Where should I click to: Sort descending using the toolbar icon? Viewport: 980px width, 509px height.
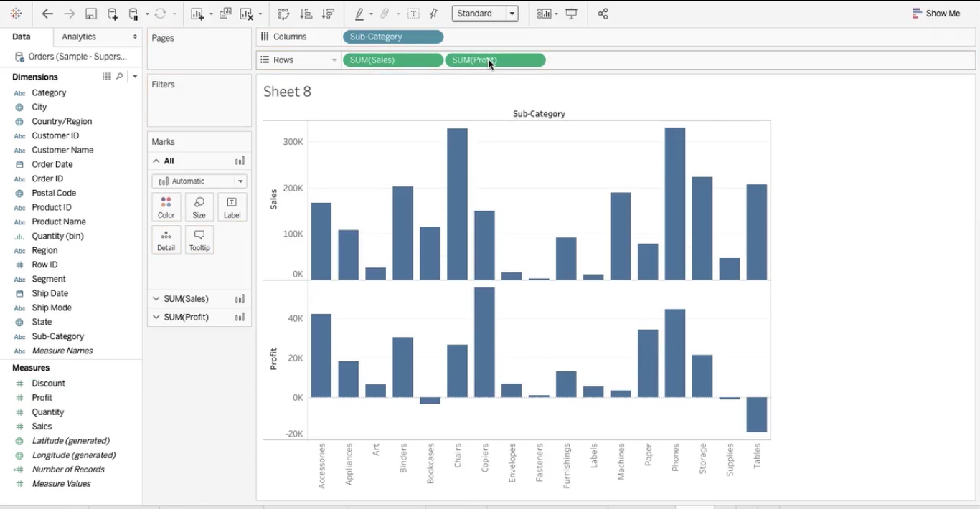[326, 13]
